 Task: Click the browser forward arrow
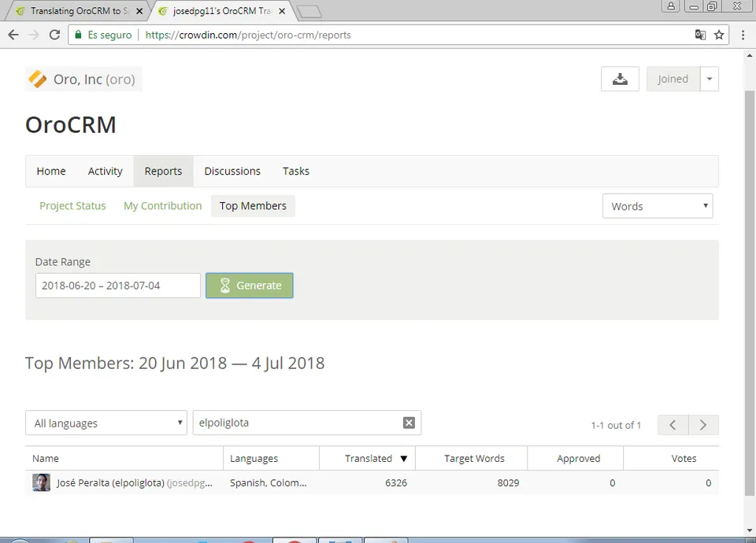pos(34,35)
